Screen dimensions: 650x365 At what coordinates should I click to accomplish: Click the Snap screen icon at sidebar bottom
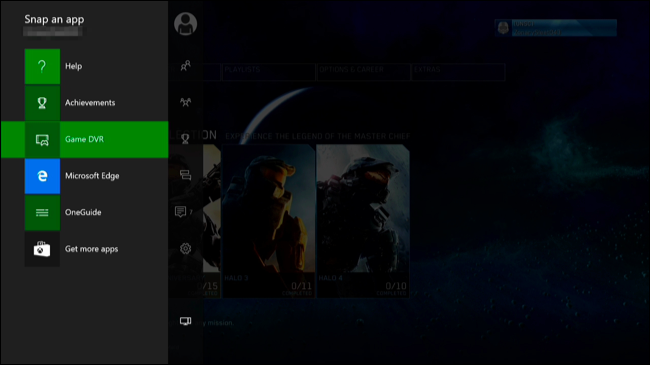tap(185, 321)
